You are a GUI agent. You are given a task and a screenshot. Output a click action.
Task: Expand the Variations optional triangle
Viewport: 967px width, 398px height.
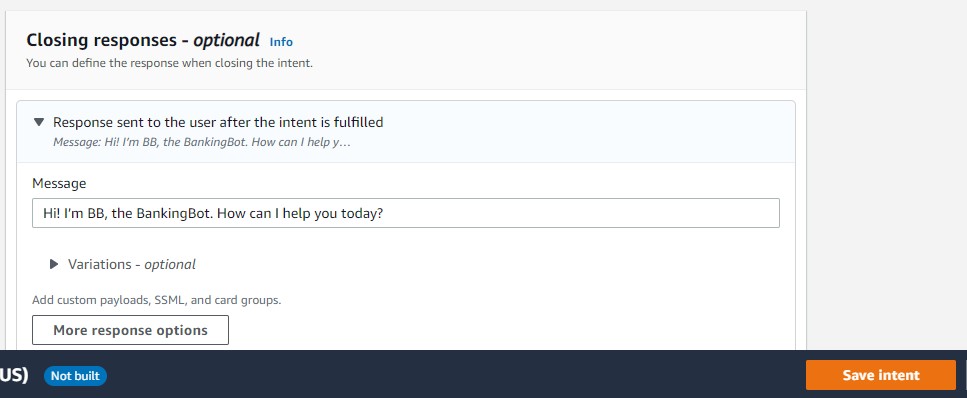point(54,264)
